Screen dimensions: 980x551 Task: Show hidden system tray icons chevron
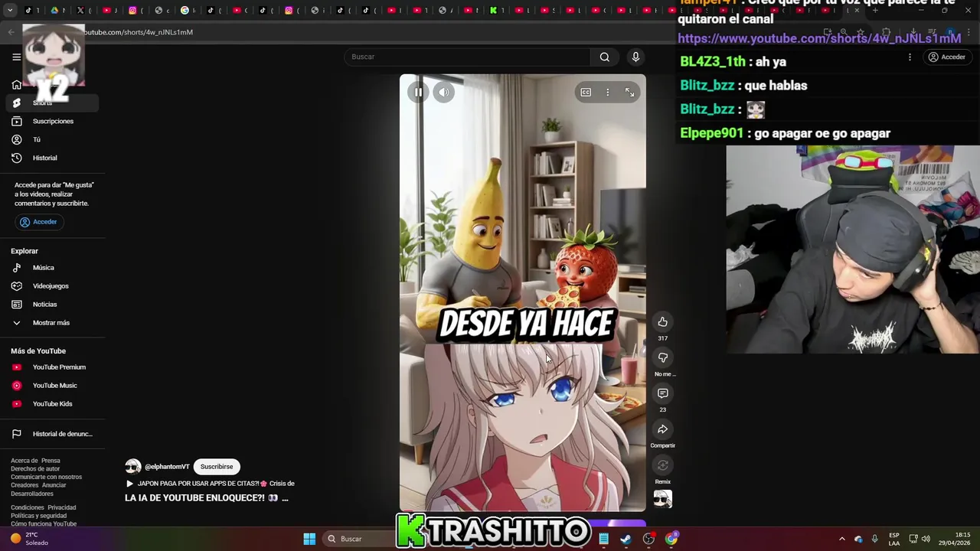pos(842,539)
